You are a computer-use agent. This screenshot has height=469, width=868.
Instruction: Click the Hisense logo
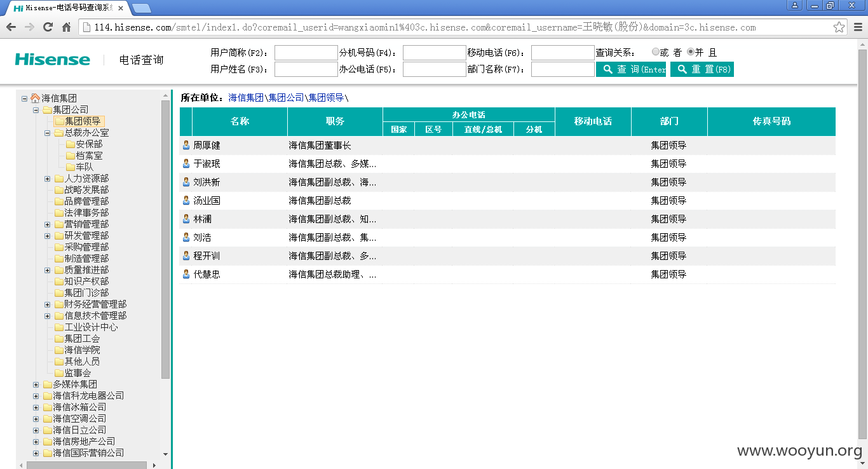coord(53,60)
